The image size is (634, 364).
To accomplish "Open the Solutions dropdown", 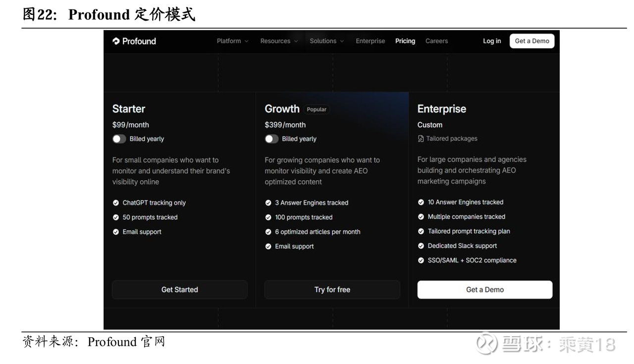I will [326, 41].
